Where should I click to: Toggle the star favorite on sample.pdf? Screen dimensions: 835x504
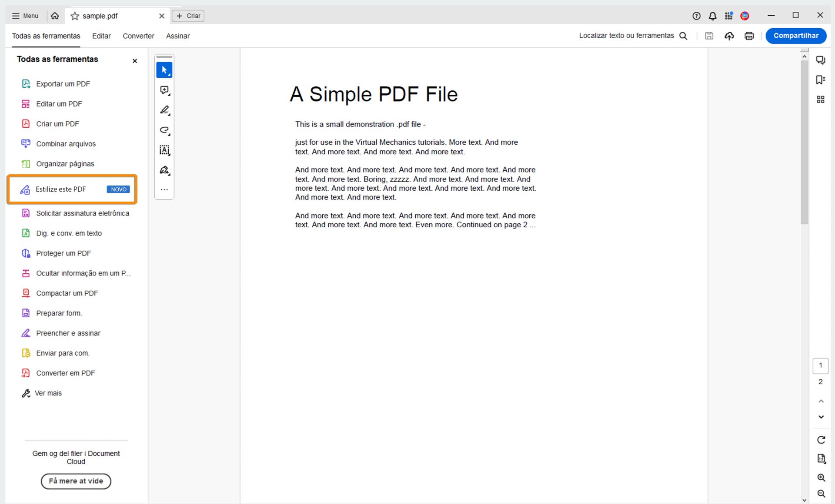(x=75, y=16)
